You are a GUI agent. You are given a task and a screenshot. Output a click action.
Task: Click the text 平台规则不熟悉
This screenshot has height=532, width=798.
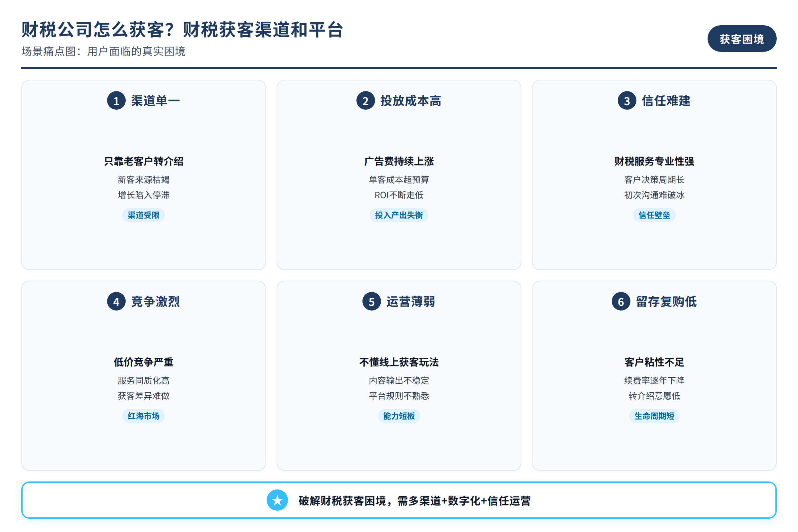(x=399, y=396)
